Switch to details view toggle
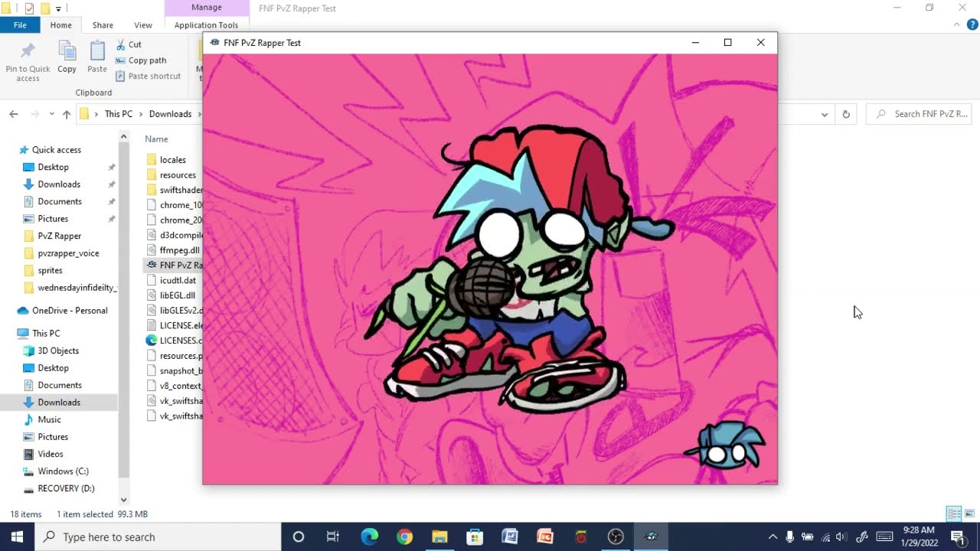980x551 pixels. pos(954,514)
